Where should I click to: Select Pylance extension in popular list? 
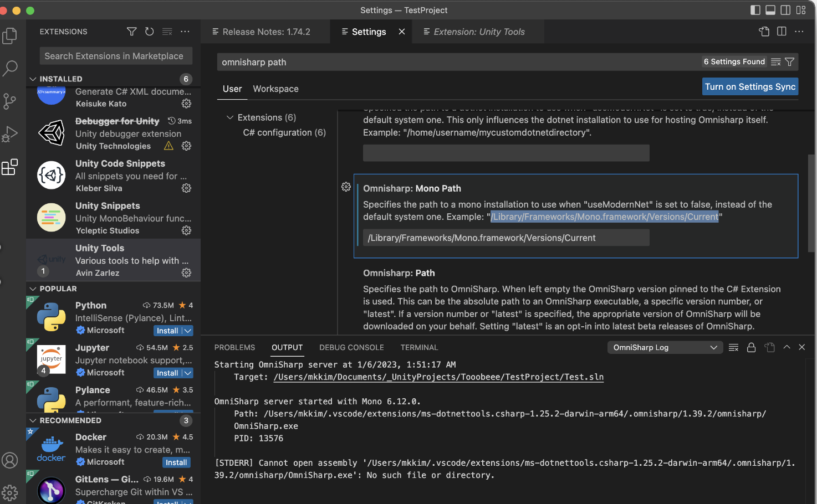tap(113, 397)
